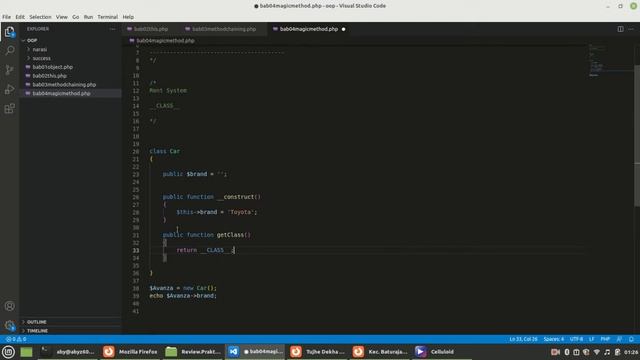The image size is (640, 360).
Task: Open the Accounts menu icon
Action: pyautogui.click(x=9, y=306)
